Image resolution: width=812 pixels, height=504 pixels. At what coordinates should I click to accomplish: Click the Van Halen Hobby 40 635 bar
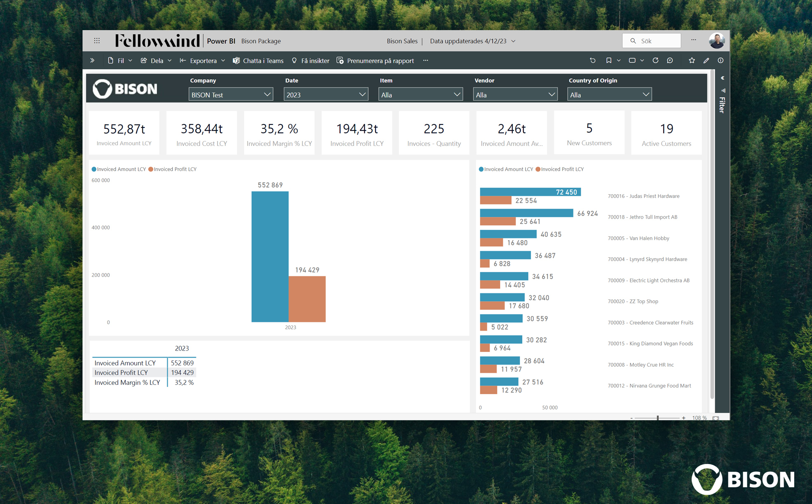click(x=508, y=234)
